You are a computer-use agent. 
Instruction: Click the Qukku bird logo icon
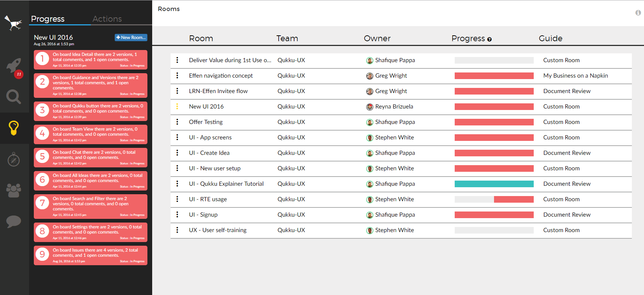coord(13,23)
